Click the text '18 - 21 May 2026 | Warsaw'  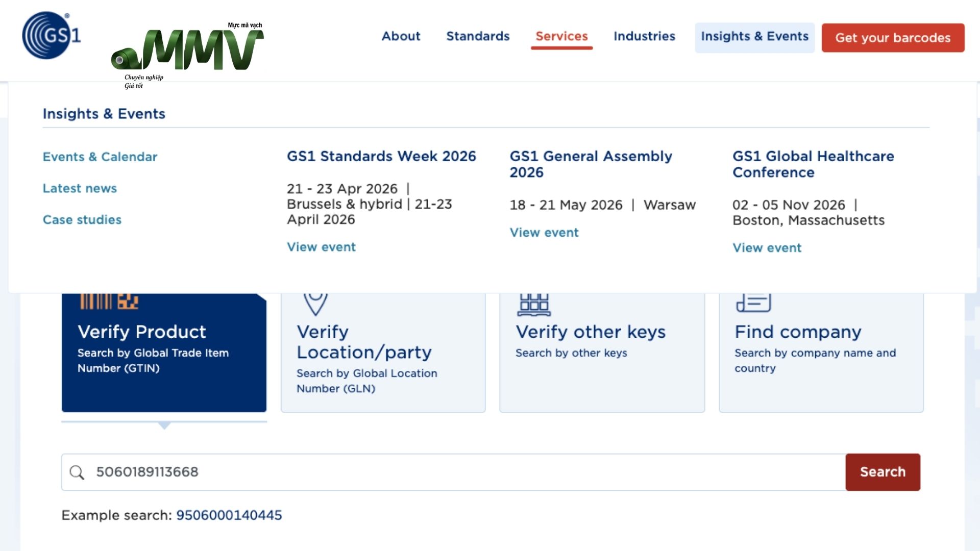[603, 205]
